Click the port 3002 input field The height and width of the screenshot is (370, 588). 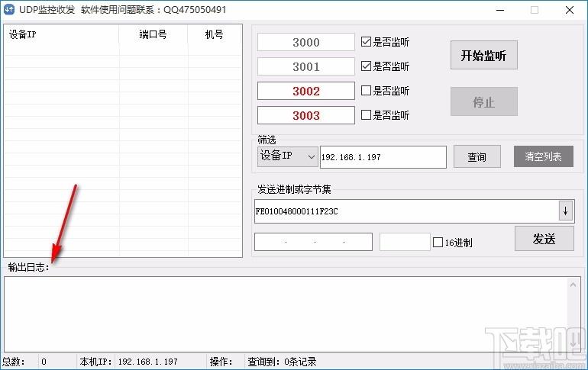[306, 91]
